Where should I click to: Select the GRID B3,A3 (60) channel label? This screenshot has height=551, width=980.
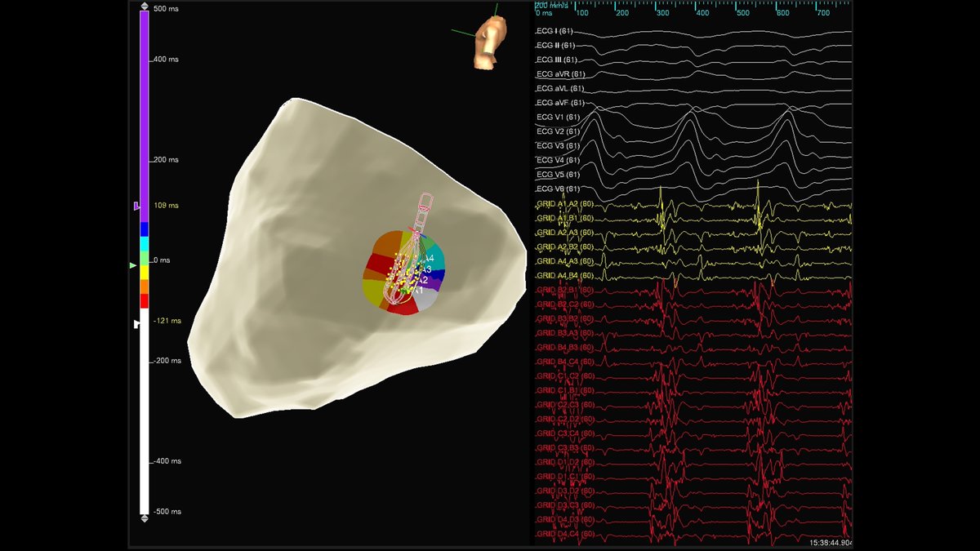coord(564,333)
